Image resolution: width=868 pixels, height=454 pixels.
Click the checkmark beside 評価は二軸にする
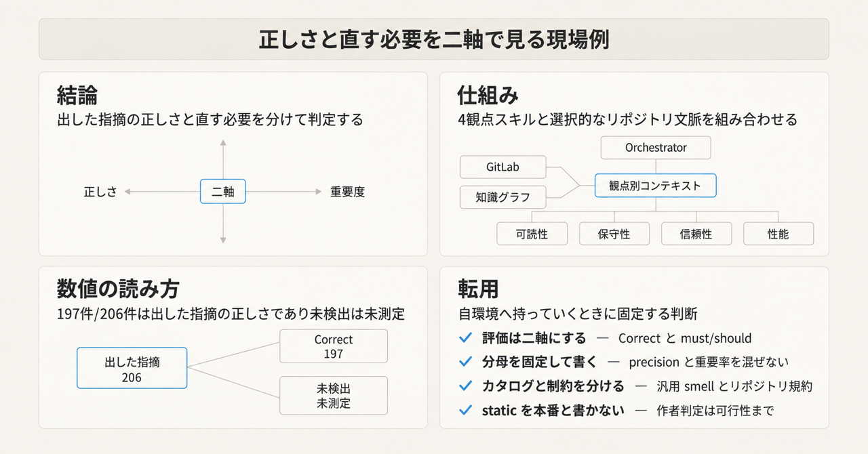465,338
